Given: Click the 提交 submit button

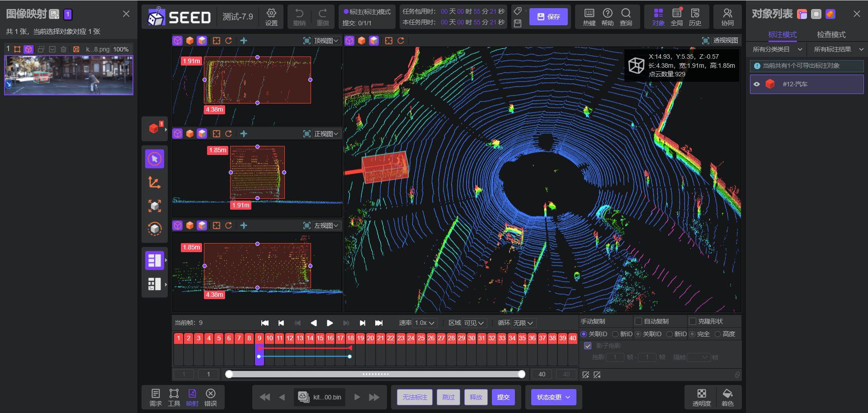Looking at the screenshot, I should click(x=503, y=397).
